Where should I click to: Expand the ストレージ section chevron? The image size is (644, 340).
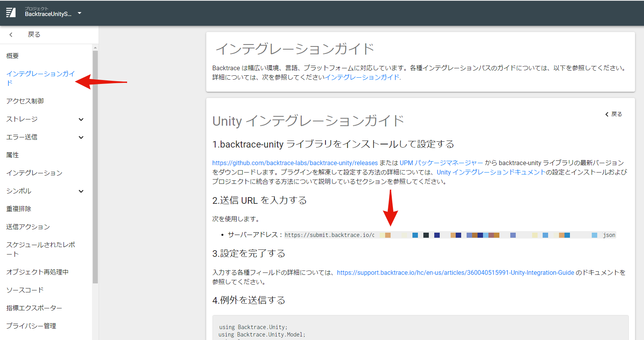tap(81, 119)
